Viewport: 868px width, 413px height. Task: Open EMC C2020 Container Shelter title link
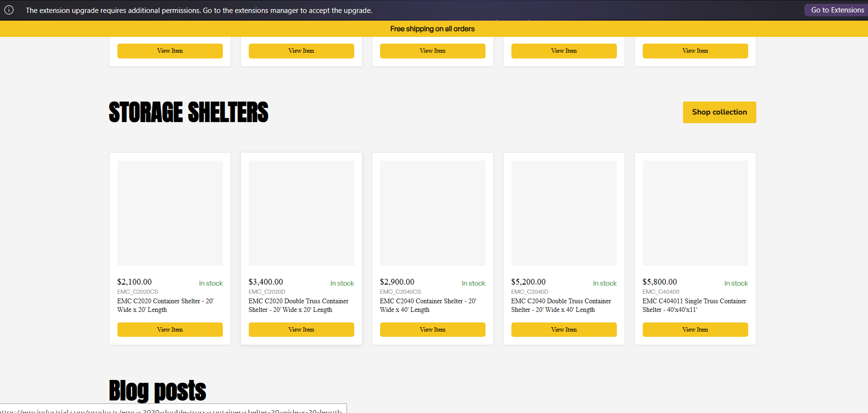pos(165,306)
